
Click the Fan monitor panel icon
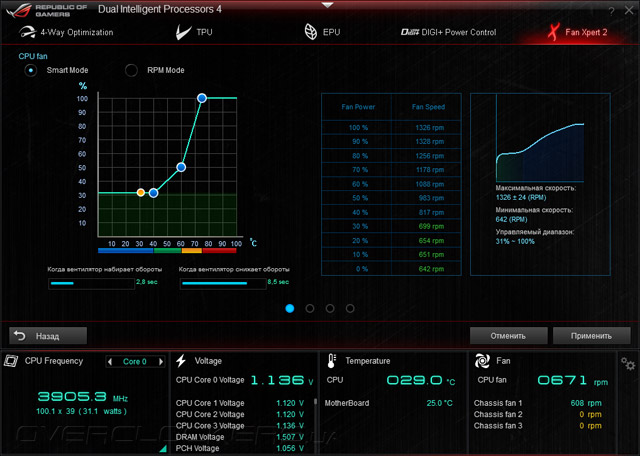coord(482,361)
